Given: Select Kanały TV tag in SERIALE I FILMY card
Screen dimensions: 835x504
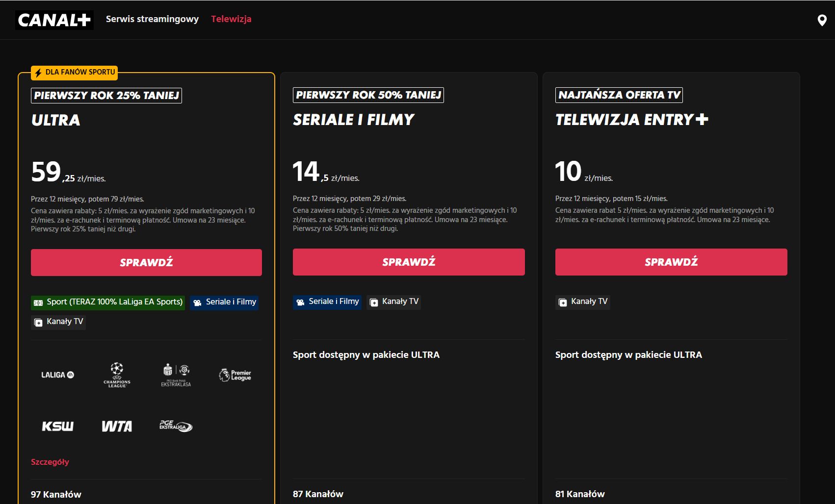Looking at the screenshot, I should 394,302.
